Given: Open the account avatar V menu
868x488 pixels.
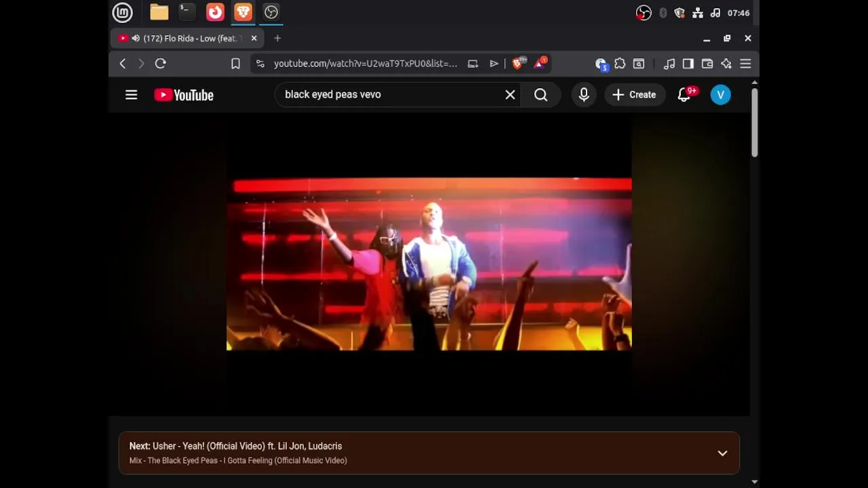Looking at the screenshot, I should click(x=721, y=95).
